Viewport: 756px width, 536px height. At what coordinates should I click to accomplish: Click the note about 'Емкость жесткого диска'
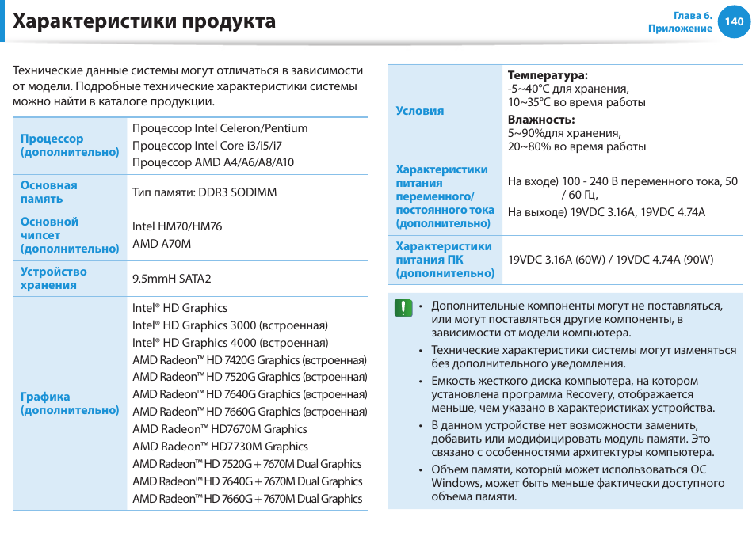[x=573, y=394]
